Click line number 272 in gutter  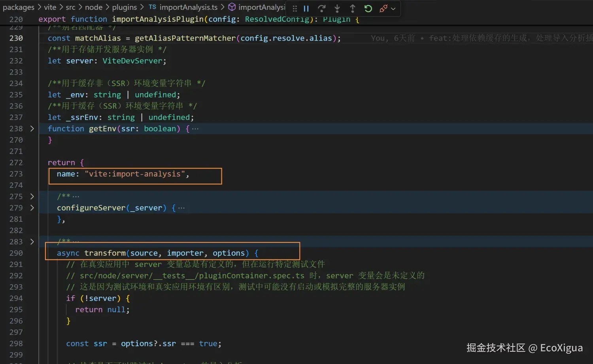pyautogui.click(x=16, y=163)
